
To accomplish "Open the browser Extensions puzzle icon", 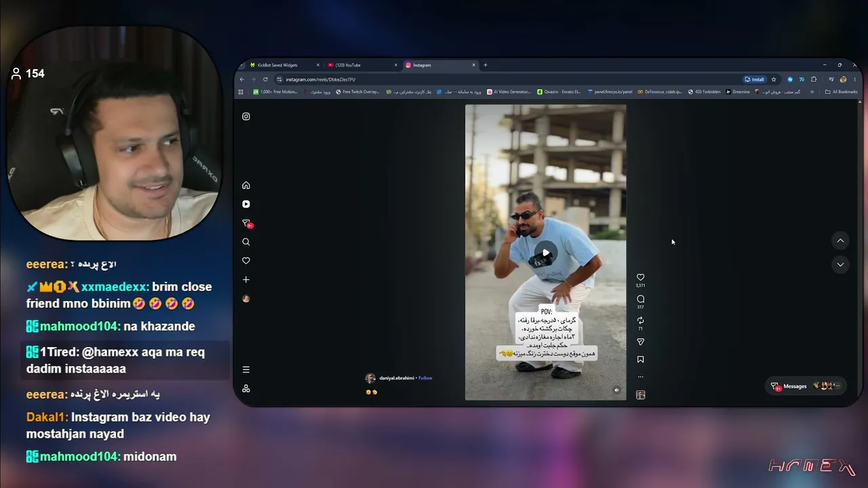I will (814, 79).
